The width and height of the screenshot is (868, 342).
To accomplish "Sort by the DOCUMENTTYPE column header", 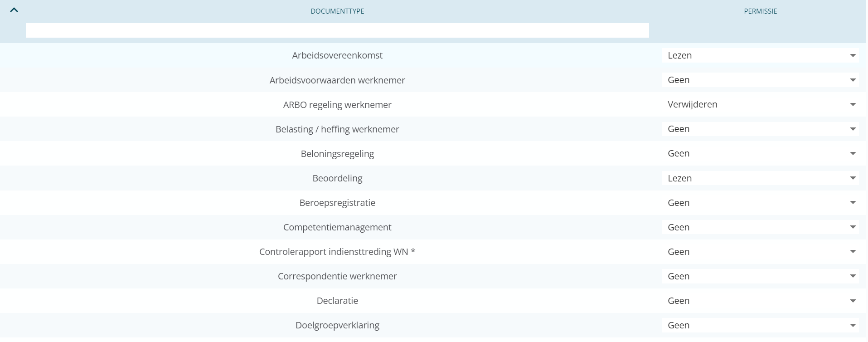I will coord(337,11).
